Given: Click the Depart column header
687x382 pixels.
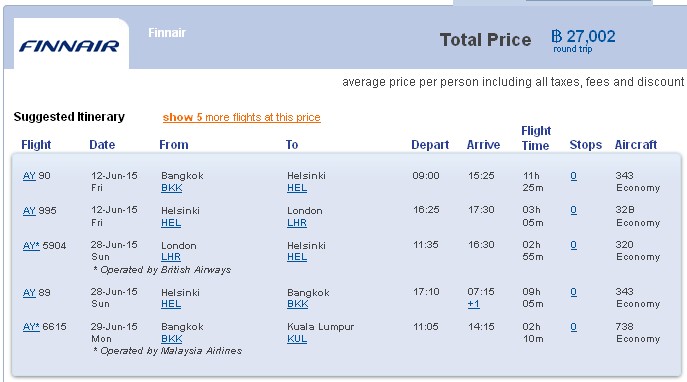Looking at the screenshot, I should pyautogui.click(x=430, y=145).
